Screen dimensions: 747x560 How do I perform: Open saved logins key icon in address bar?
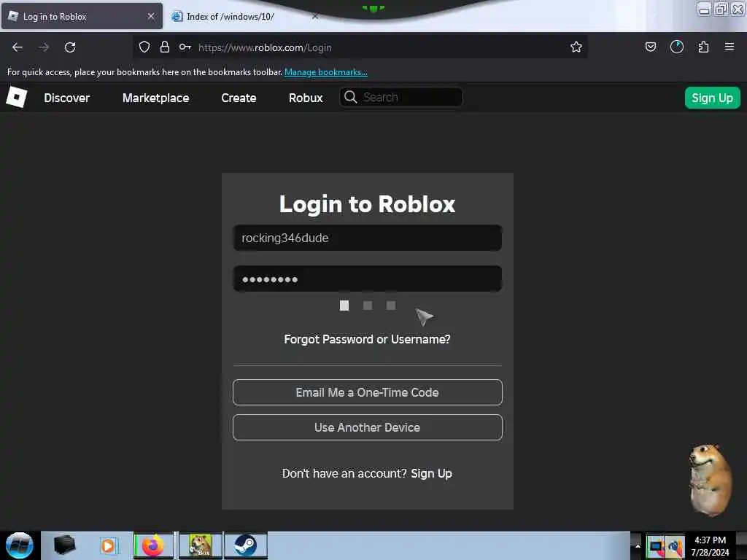pos(185,47)
